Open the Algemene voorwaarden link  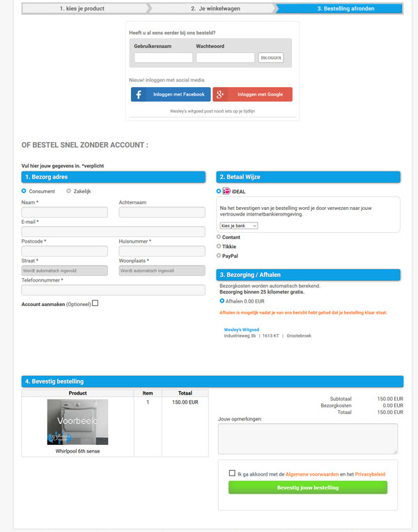(311, 474)
